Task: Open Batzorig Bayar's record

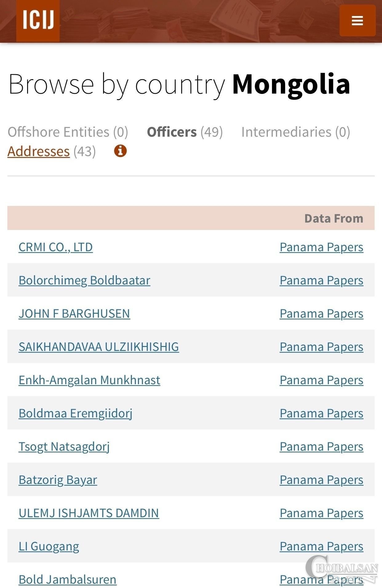Action: point(58,480)
